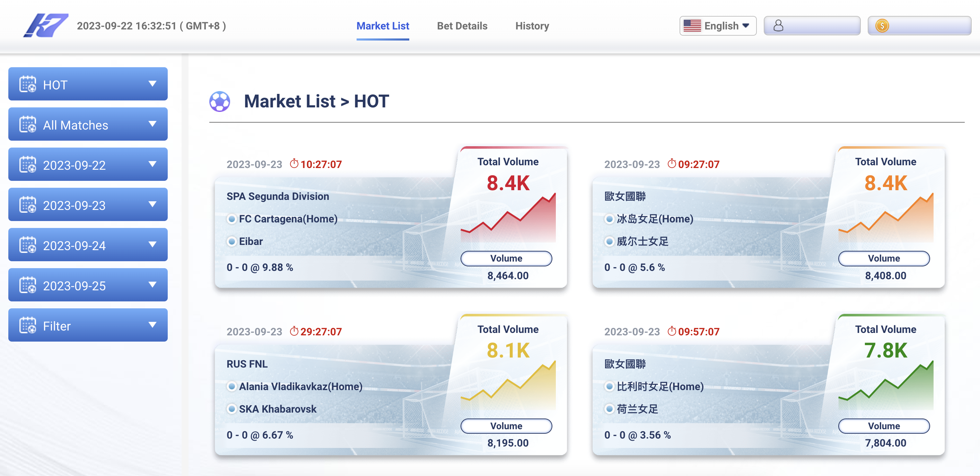Click calendar icon beside 2023-09-23 in sidebar
Viewport: 980px width, 476px height.
(28, 204)
